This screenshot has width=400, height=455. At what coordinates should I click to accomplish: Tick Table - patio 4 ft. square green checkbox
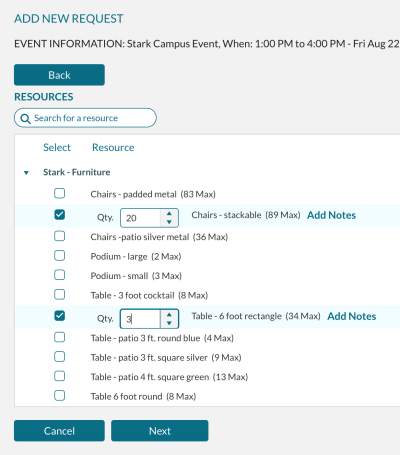(59, 376)
